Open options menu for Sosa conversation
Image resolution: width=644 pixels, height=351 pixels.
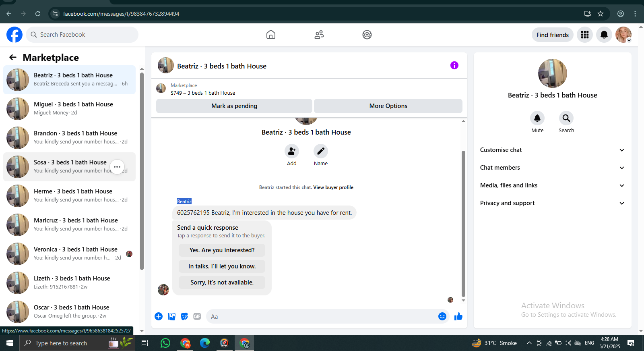117,167
